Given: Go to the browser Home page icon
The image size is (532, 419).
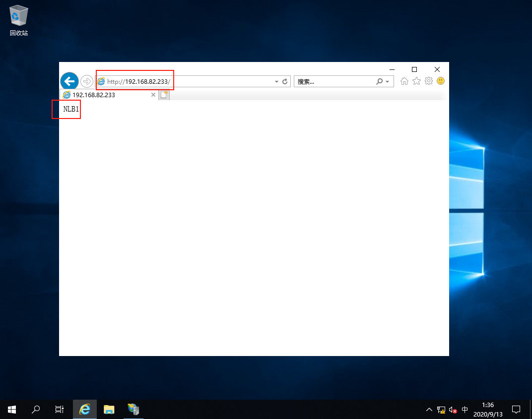Looking at the screenshot, I should pyautogui.click(x=404, y=81).
